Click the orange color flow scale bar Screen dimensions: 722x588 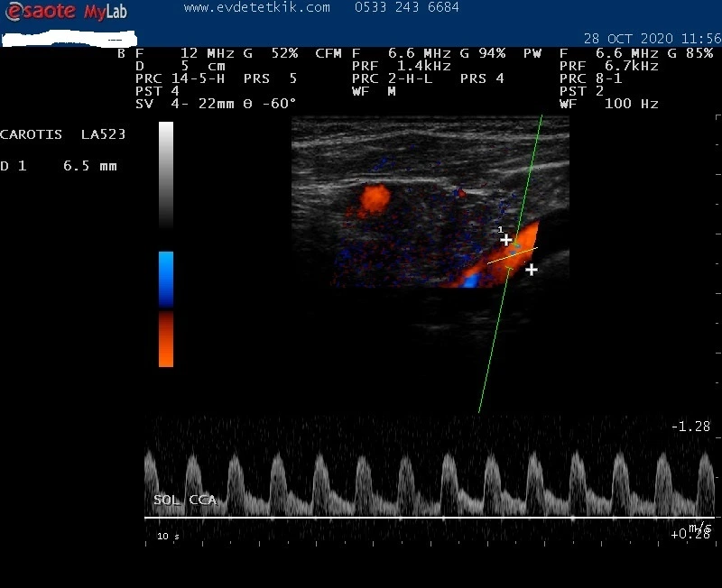point(166,339)
